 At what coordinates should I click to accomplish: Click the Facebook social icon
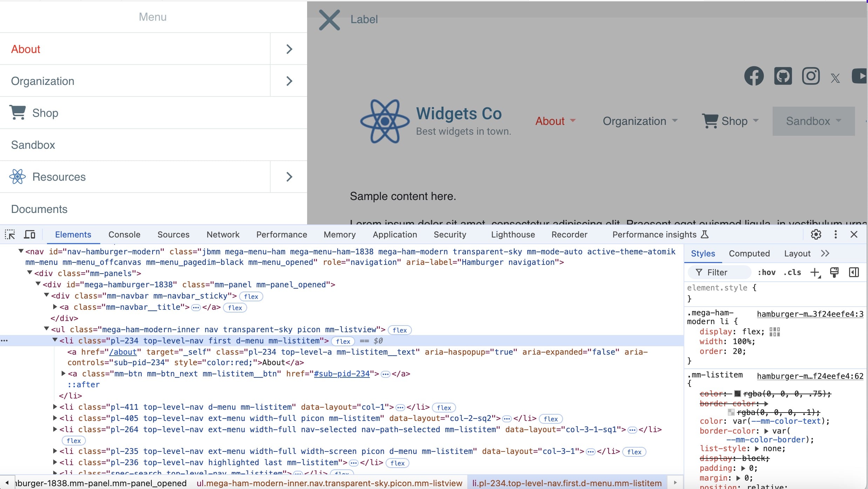coord(754,76)
